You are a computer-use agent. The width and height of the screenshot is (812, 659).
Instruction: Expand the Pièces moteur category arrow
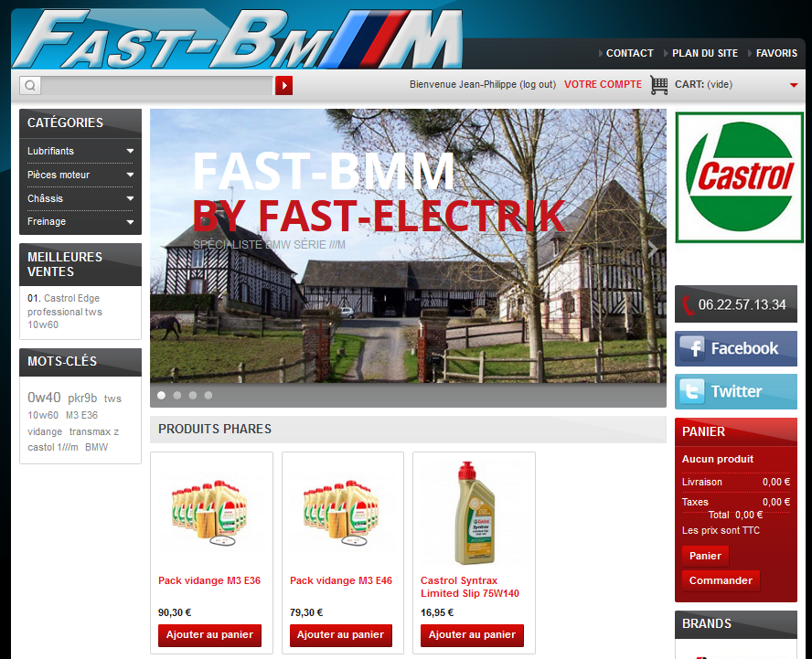click(130, 175)
